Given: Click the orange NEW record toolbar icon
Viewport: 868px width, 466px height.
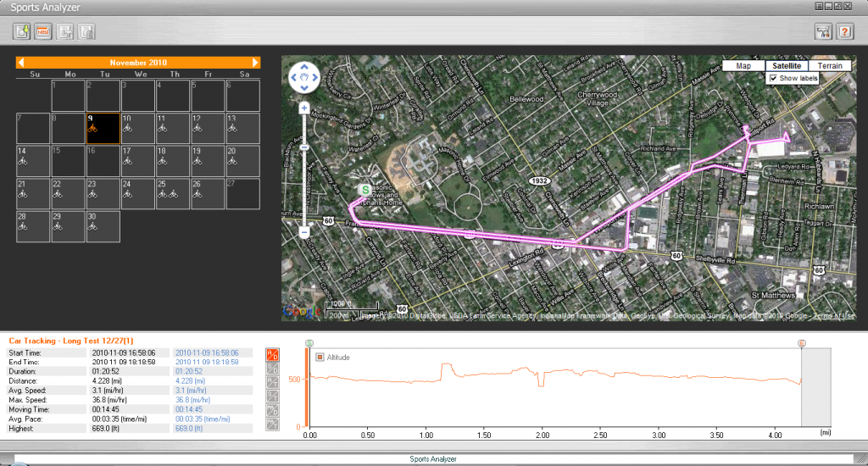Looking at the screenshot, I should pyautogui.click(x=43, y=31).
